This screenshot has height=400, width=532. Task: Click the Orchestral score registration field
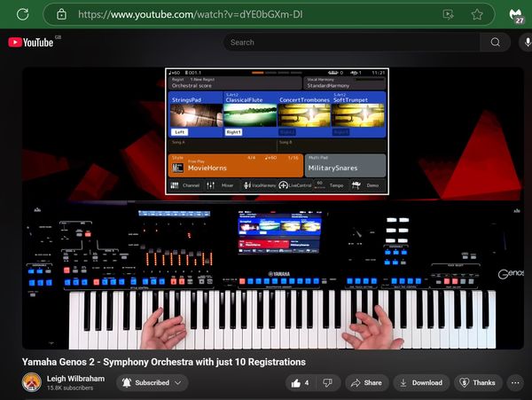click(x=235, y=82)
